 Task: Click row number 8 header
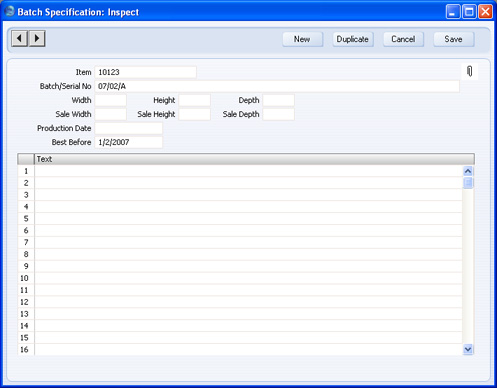pyautogui.click(x=26, y=254)
